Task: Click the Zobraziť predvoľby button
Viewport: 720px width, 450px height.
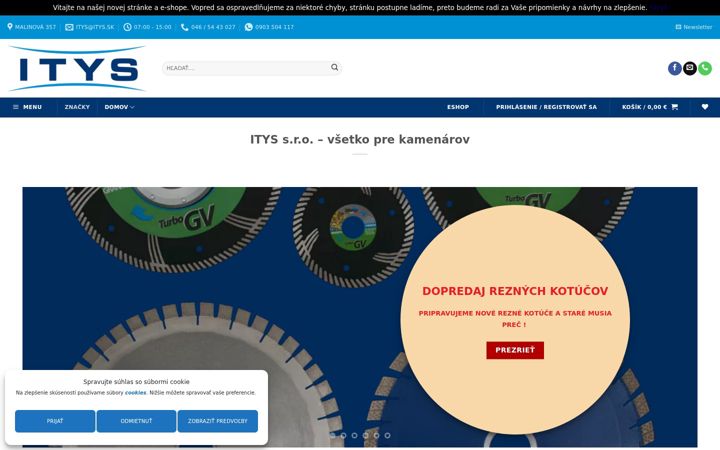Action: (x=218, y=421)
